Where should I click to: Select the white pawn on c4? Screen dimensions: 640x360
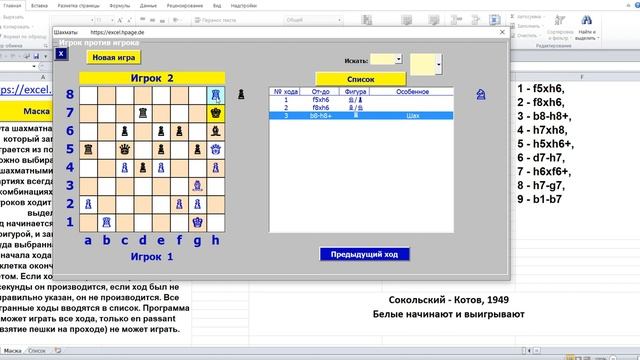click(124, 168)
